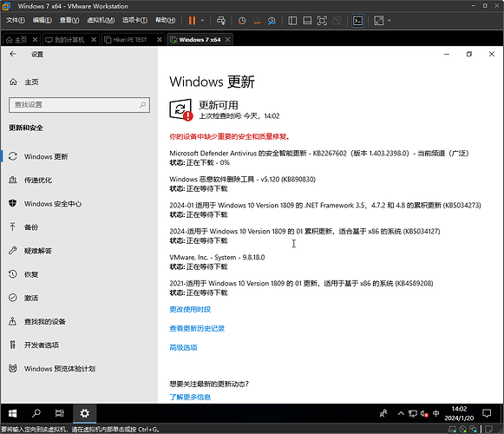Open the 查看(V) menu
Viewport: 504px width, 434px height.
[x=69, y=20]
